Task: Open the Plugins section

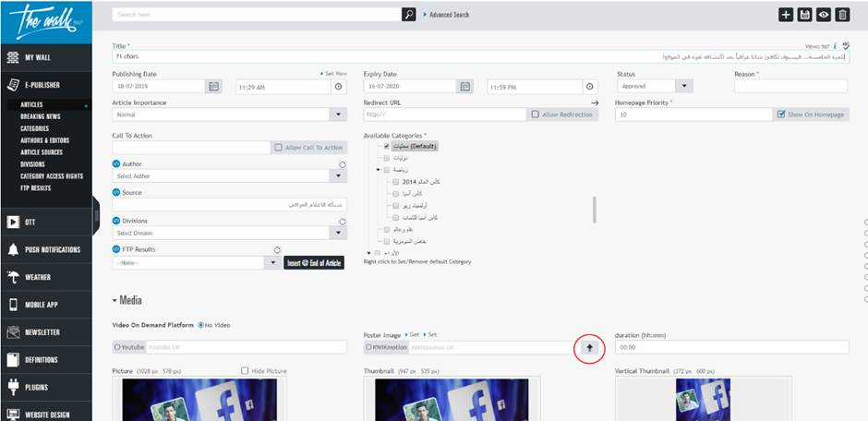Action: 46,387
